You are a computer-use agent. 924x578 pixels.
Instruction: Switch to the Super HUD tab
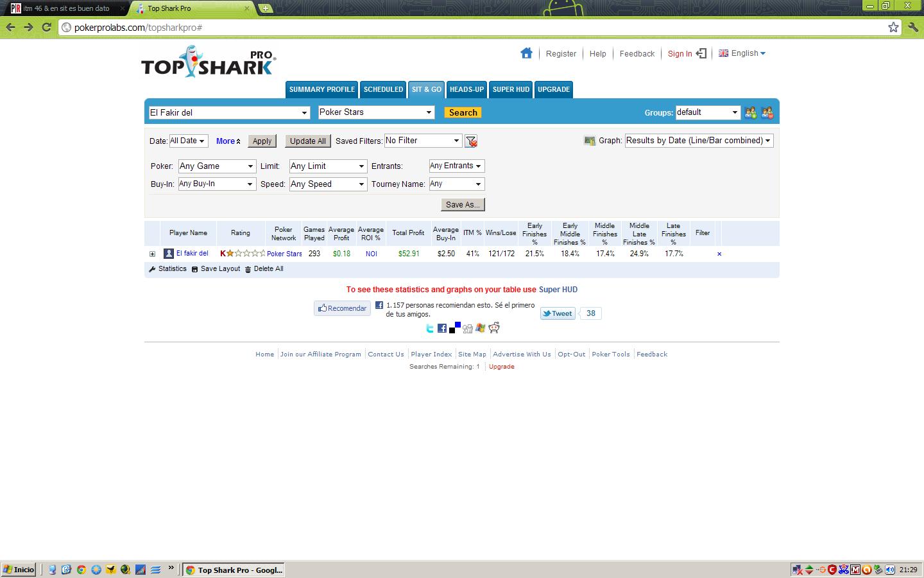click(x=511, y=89)
